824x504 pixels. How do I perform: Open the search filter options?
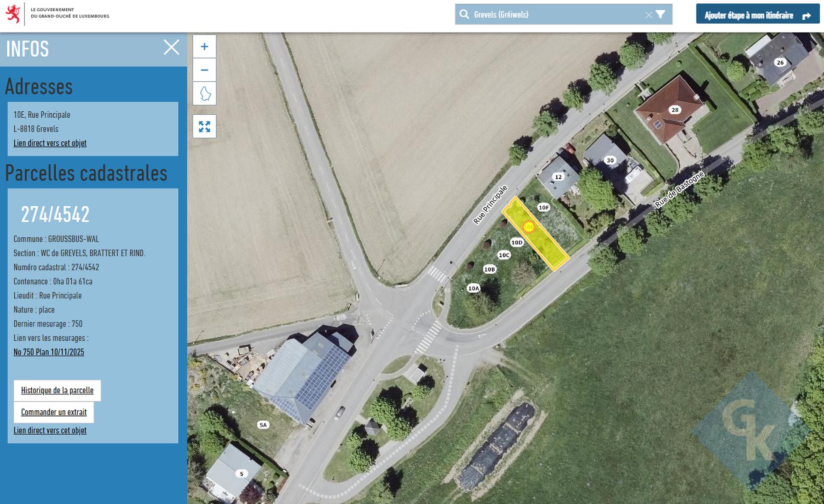[x=661, y=15]
